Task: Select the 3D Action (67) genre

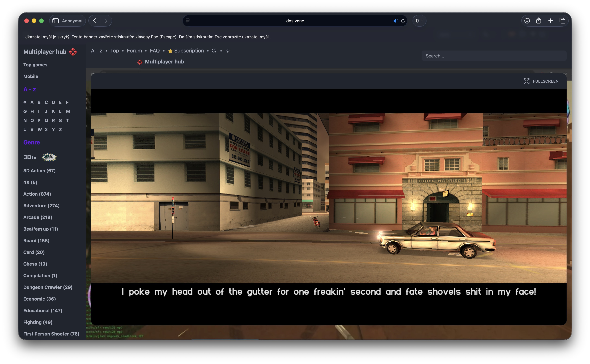Action: click(40, 171)
